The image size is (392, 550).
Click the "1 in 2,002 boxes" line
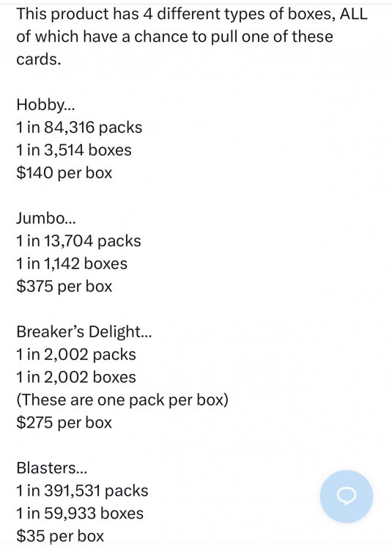(x=76, y=378)
